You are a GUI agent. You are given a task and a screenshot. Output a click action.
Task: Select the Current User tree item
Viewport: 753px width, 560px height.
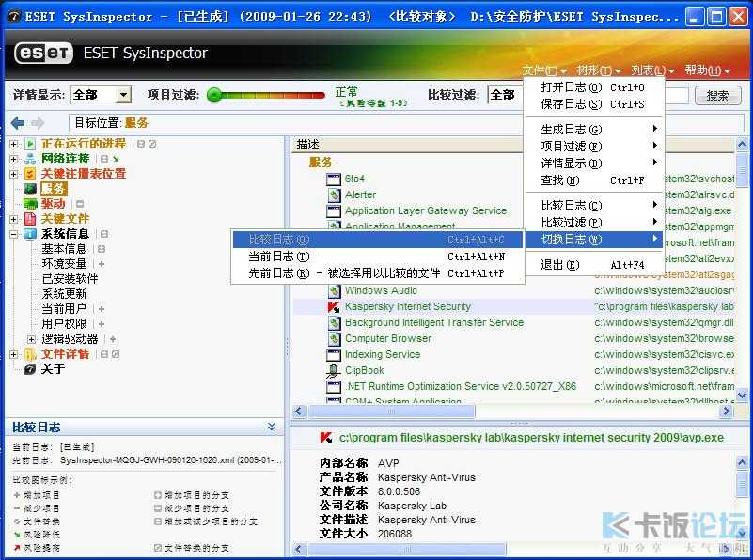pyautogui.click(x=64, y=309)
